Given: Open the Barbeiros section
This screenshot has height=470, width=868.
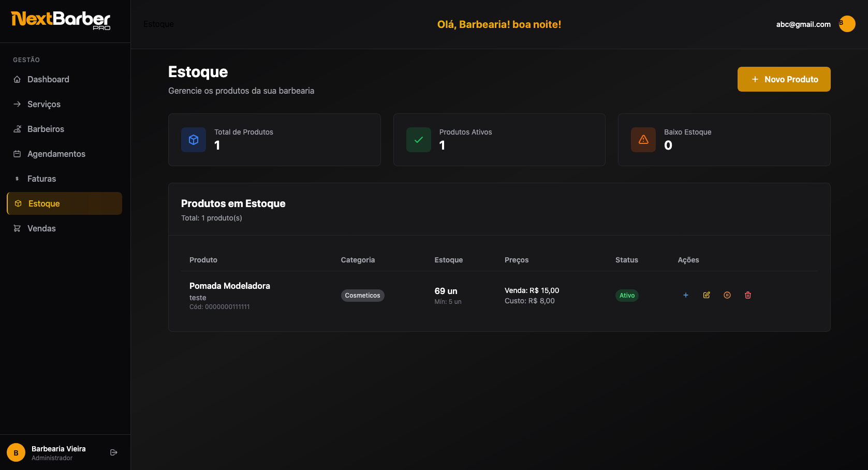Looking at the screenshot, I should point(46,129).
